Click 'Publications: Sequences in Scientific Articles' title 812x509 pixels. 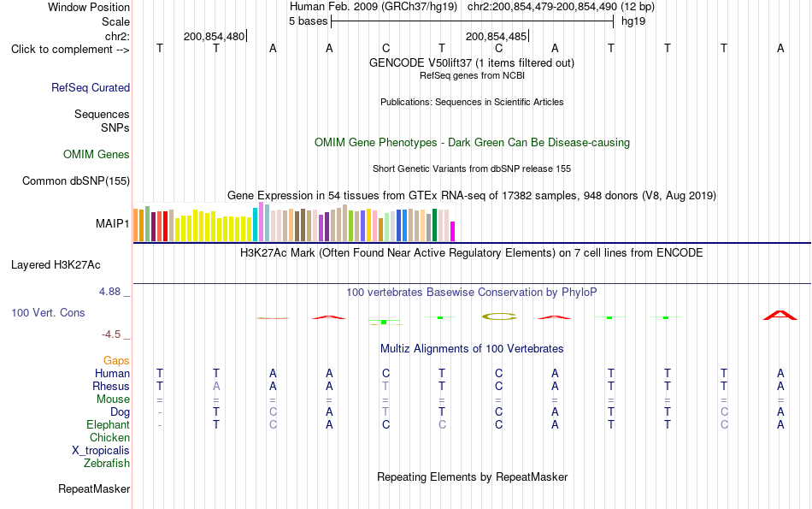click(472, 102)
